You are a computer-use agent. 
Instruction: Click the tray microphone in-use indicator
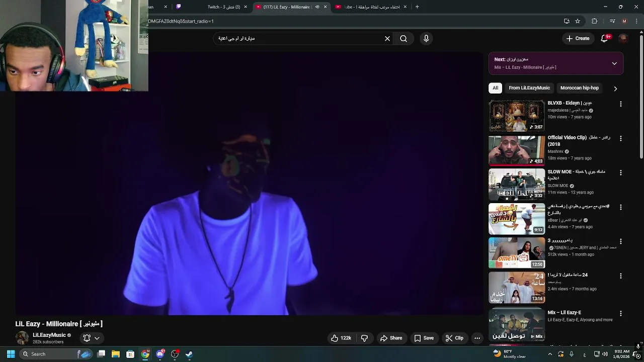point(572,354)
